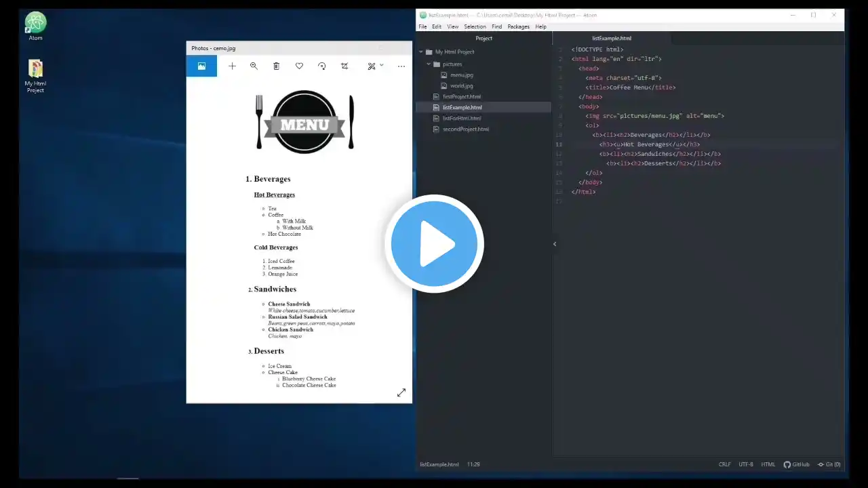The width and height of the screenshot is (868, 488).
Task: Change the UTF-8 encoding in status bar
Action: (746, 464)
